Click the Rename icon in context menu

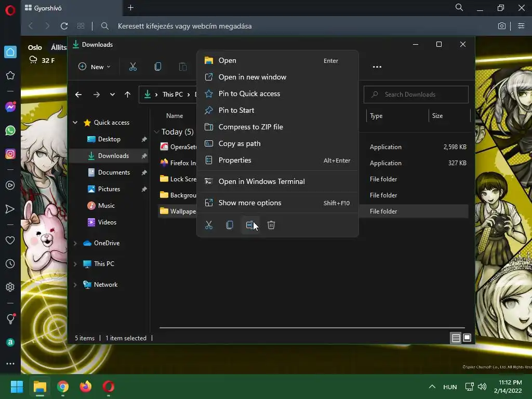coord(250,225)
